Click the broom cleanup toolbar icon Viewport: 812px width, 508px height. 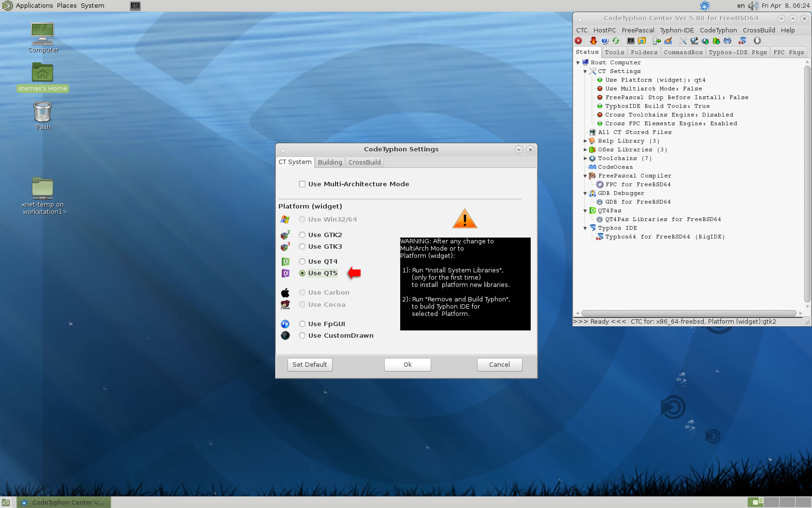pyautogui.click(x=668, y=41)
